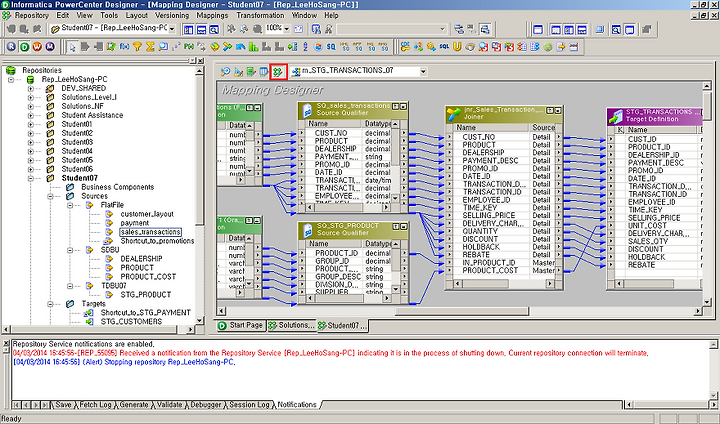
Task: Collapse the FlatFile node
Action: pyautogui.click(x=70, y=205)
